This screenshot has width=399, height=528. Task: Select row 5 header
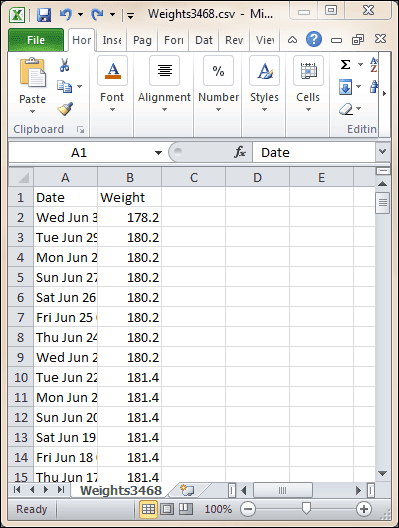[21, 277]
